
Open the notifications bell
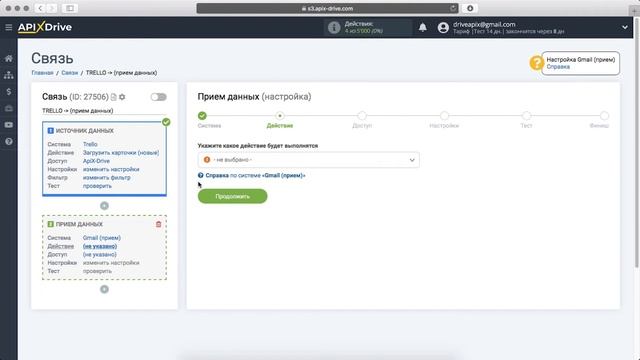pyautogui.click(x=422, y=27)
